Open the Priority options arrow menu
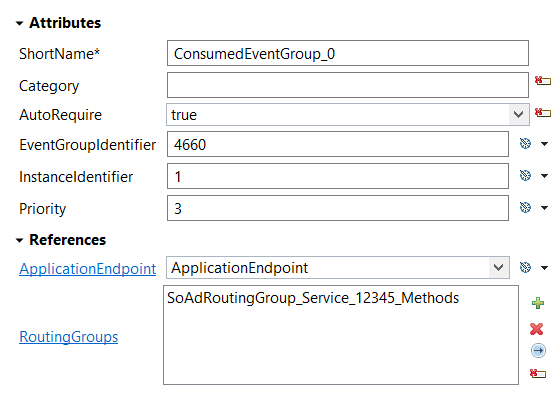 [x=544, y=208]
